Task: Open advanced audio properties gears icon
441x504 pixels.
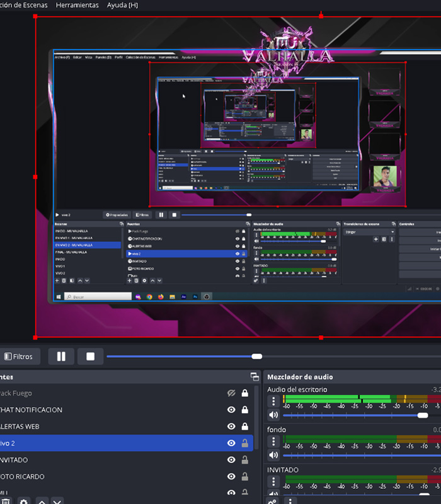Action: click(273, 501)
